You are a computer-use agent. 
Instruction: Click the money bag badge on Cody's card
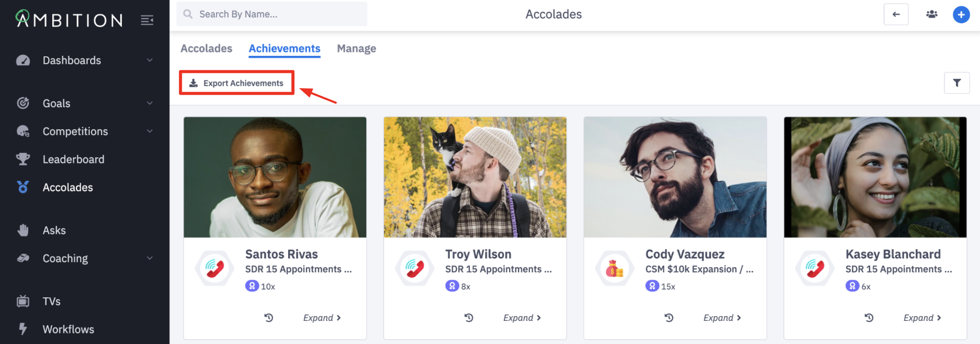point(614,268)
